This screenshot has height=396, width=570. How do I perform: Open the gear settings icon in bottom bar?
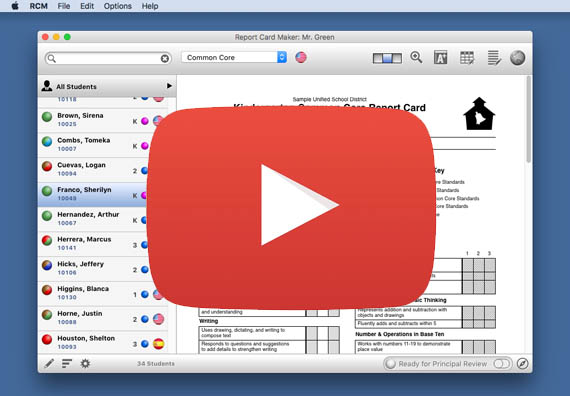(x=85, y=363)
